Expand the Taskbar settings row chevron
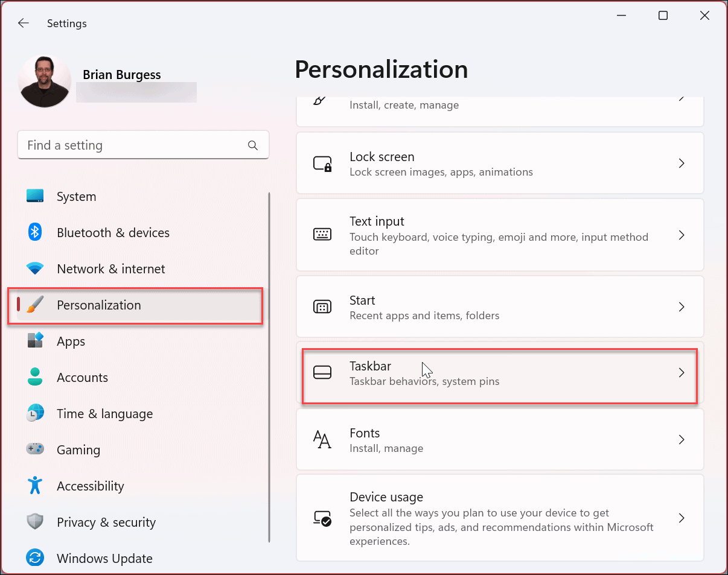The height and width of the screenshot is (575, 728). click(x=682, y=373)
